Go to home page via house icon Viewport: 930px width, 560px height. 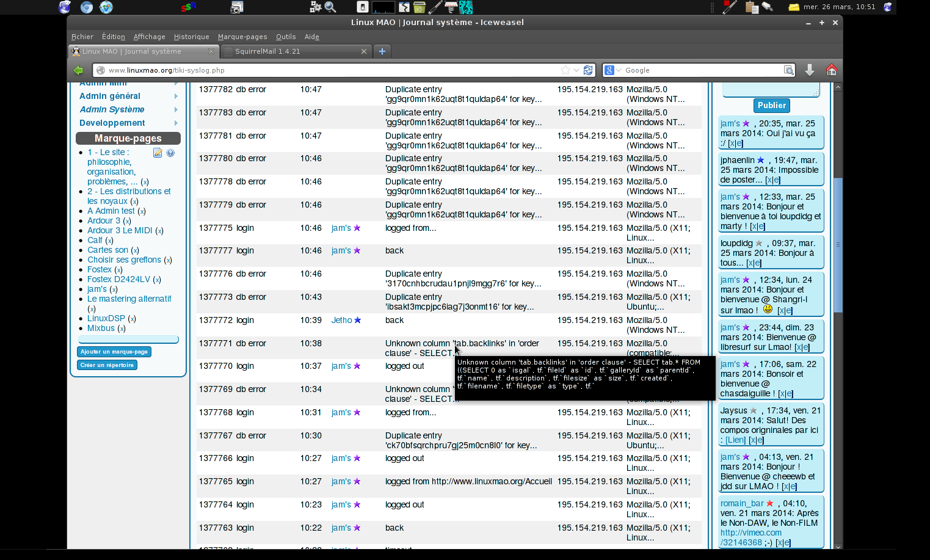click(x=832, y=70)
